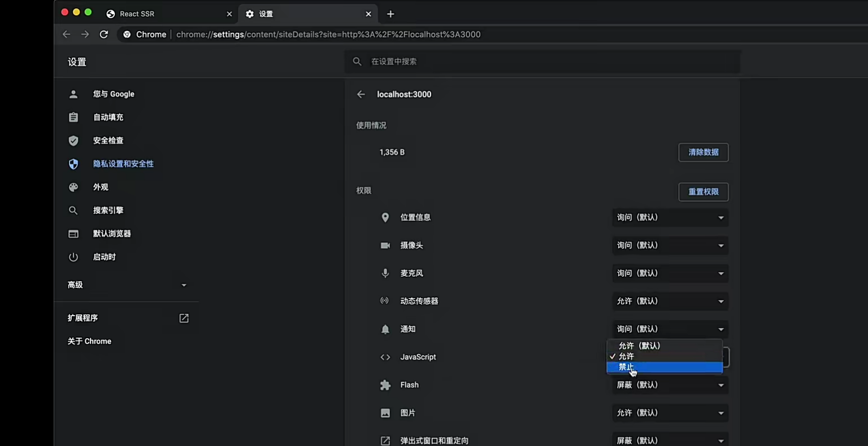
Task: Pick the checked 允许 option in the list
Action: pos(664,356)
